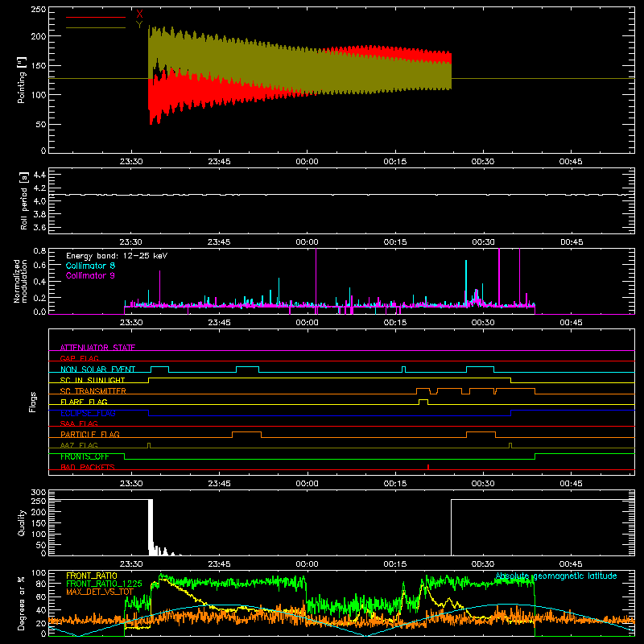Click the 3.8 tick on Roll period axis

pyautogui.click(x=39, y=214)
